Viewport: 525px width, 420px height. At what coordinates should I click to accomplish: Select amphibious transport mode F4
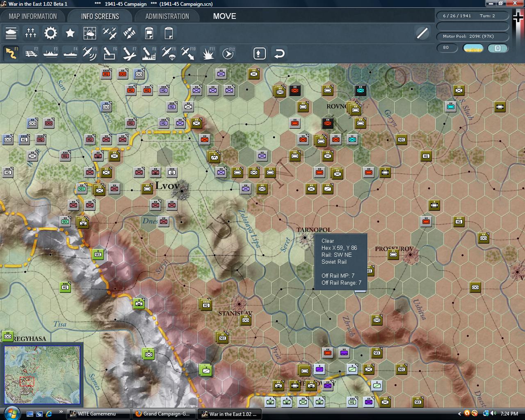coord(70,53)
